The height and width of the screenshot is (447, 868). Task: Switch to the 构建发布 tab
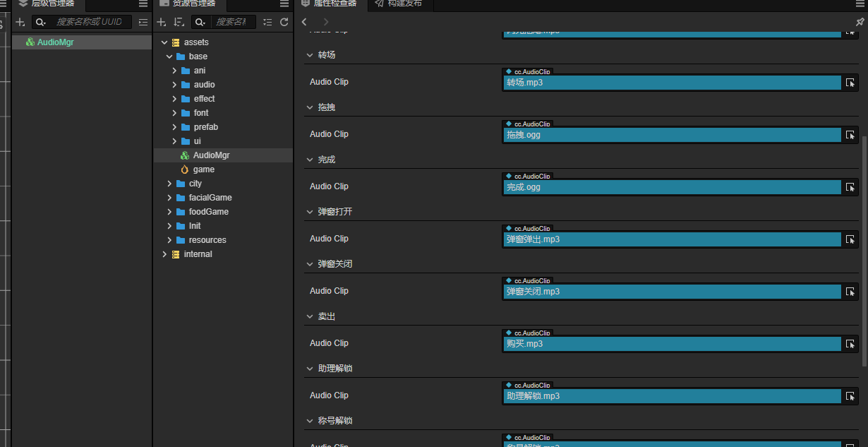pos(399,4)
